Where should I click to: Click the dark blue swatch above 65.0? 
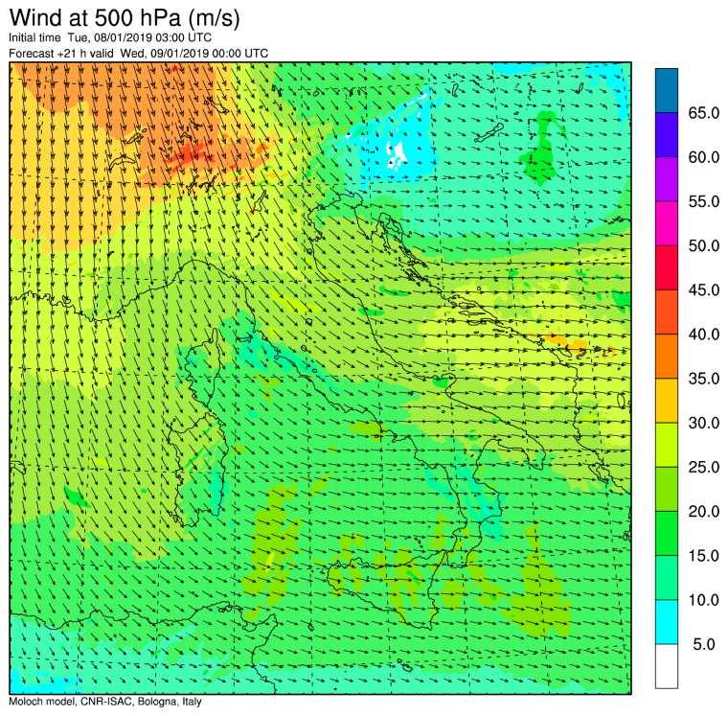tap(667, 91)
